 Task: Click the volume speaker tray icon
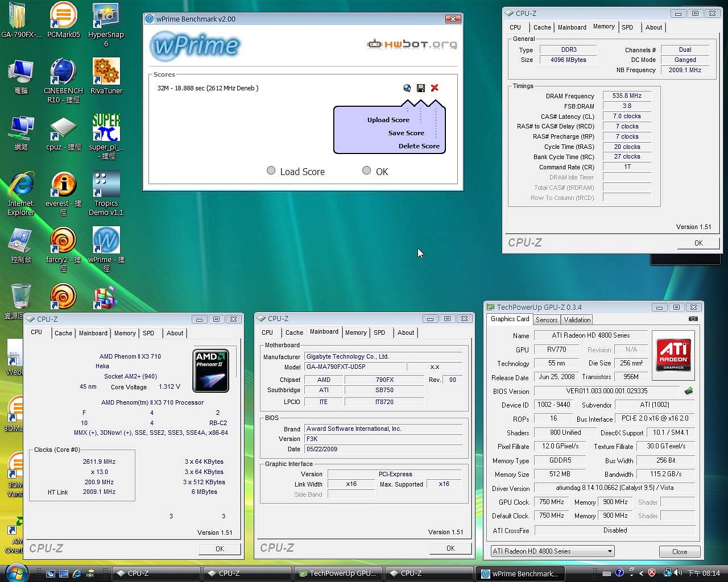pos(679,573)
